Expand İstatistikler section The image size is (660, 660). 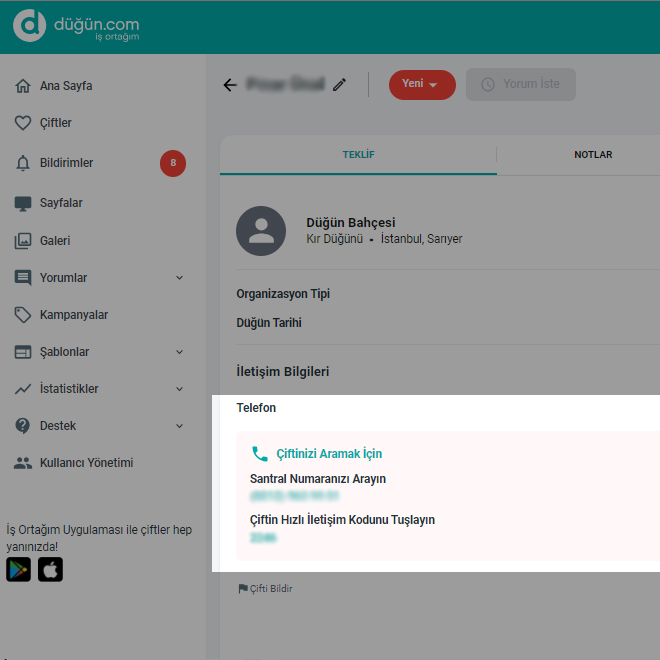click(x=179, y=389)
